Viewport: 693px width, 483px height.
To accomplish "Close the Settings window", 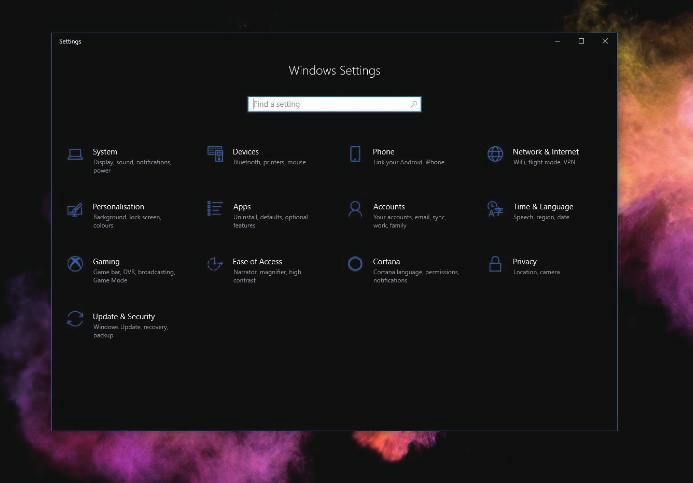I will [605, 41].
